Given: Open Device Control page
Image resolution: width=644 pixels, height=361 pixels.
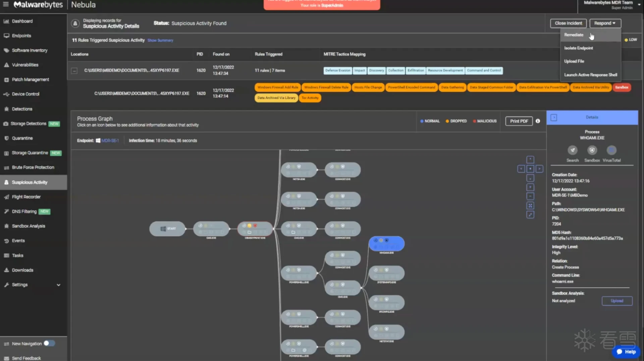Looking at the screenshot, I should 25,94.
